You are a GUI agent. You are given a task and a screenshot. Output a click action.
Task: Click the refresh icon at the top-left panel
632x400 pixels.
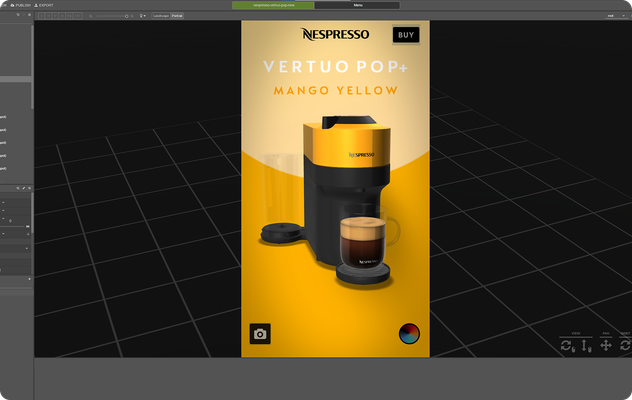(x=18, y=15)
